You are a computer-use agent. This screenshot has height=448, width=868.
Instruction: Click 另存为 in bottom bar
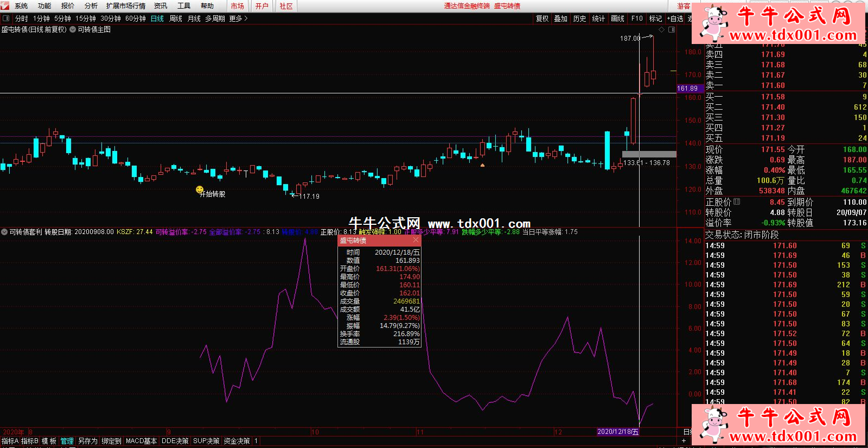point(87,441)
